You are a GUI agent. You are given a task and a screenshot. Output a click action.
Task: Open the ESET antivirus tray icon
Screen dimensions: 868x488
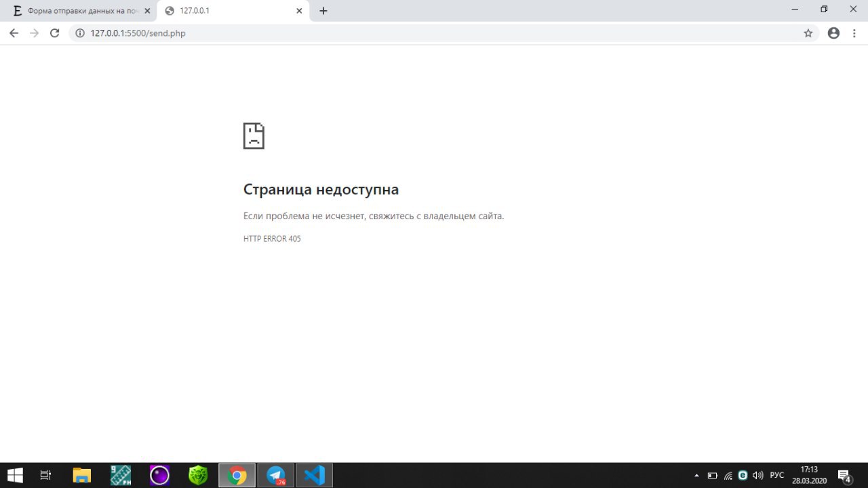743,475
